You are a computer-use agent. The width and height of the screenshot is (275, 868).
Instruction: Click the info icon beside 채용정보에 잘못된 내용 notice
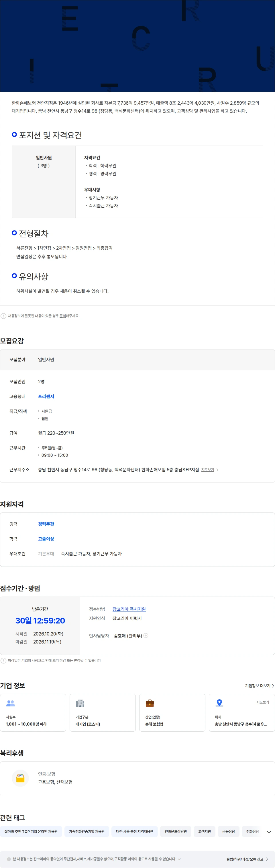(x=3, y=316)
